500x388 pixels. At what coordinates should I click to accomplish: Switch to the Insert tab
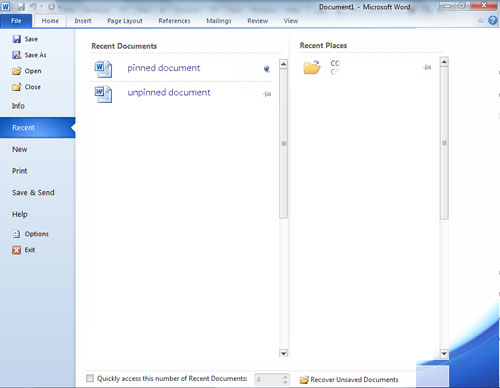(x=83, y=21)
